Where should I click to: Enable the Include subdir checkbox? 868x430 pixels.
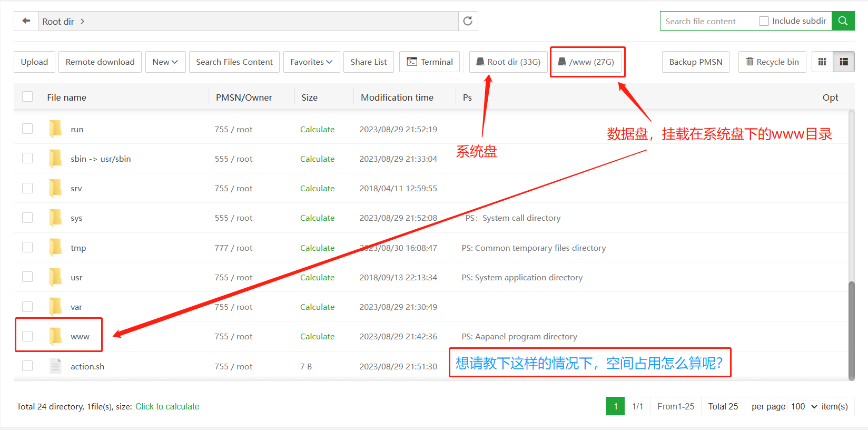point(764,21)
